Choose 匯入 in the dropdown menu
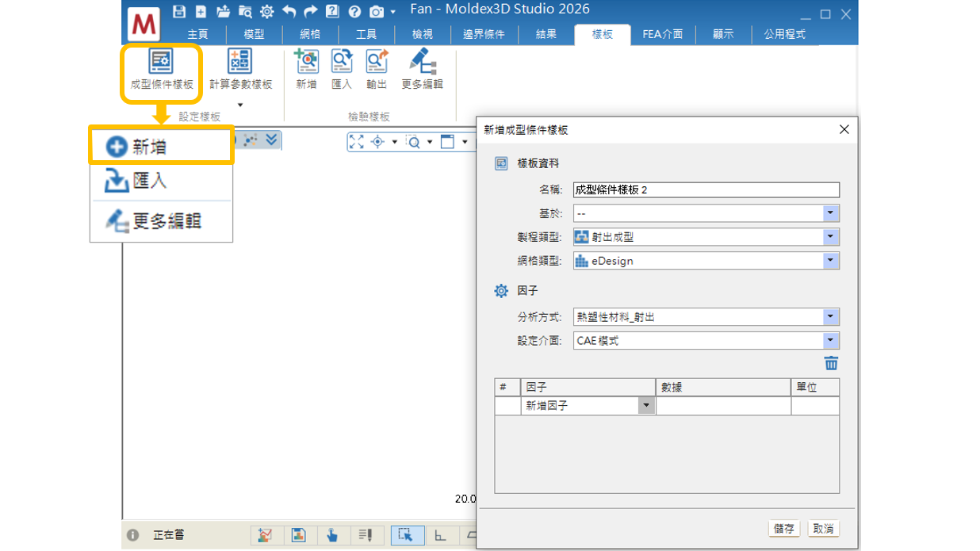Viewport: 980px width, 551px height. pyautogui.click(x=161, y=182)
